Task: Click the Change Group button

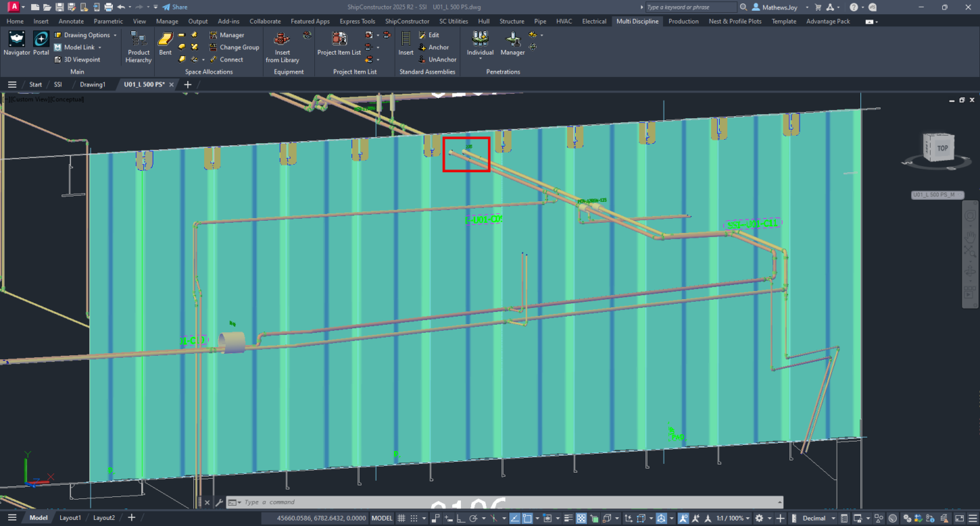Action: pyautogui.click(x=234, y=47)
